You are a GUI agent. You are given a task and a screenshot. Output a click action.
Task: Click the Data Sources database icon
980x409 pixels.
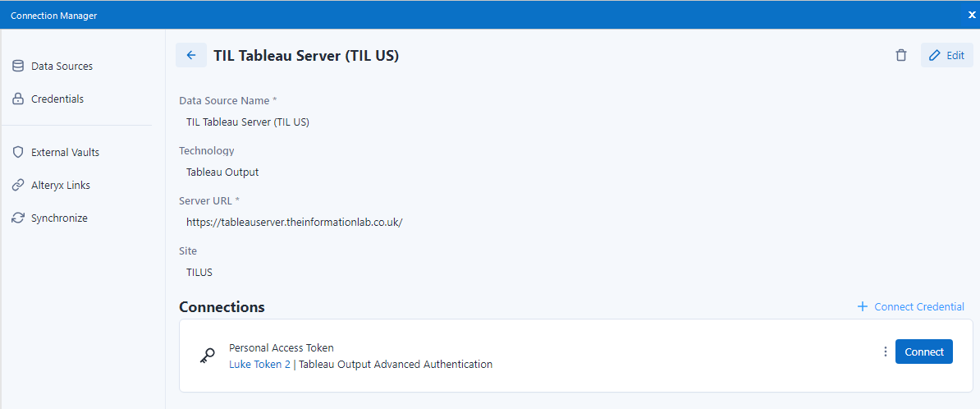[18, 66]
